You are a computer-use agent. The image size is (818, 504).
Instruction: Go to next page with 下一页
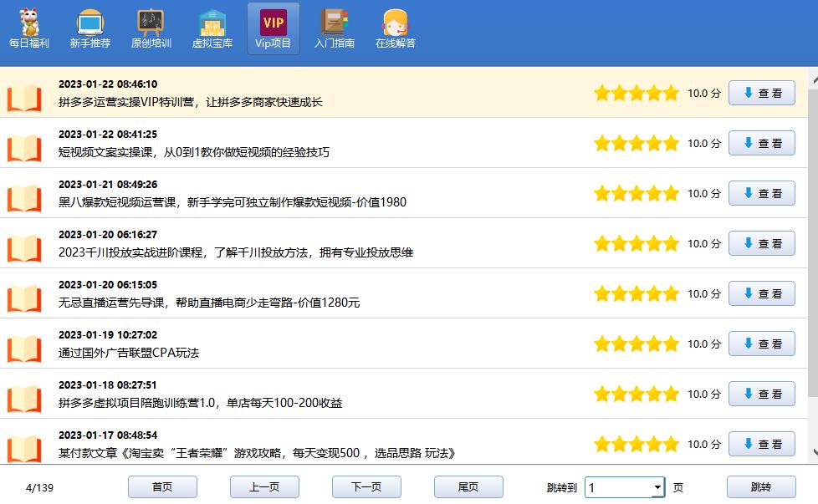point(366,486)
